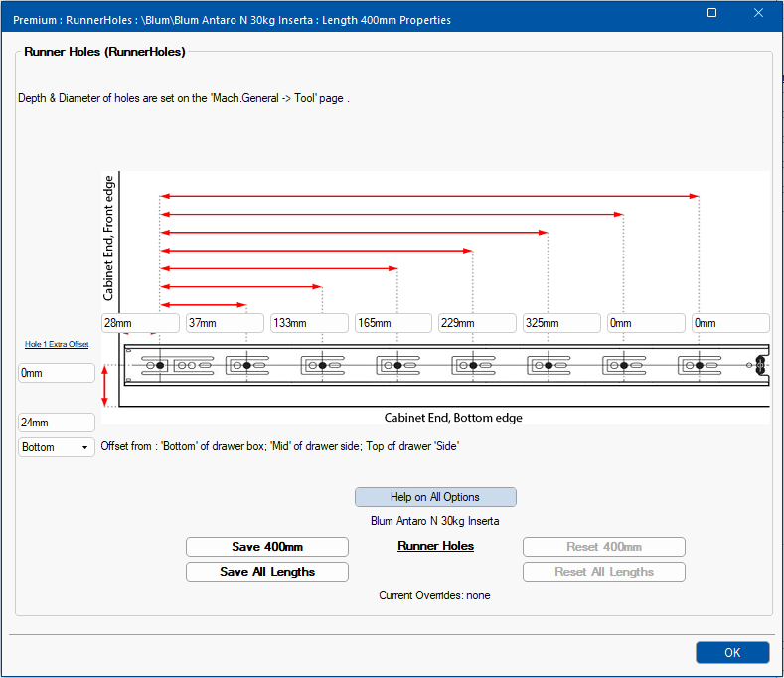This screenshot has height=678, width=784.
Task: Open the Bottom offset dropdown
Action: pos(57,447)
